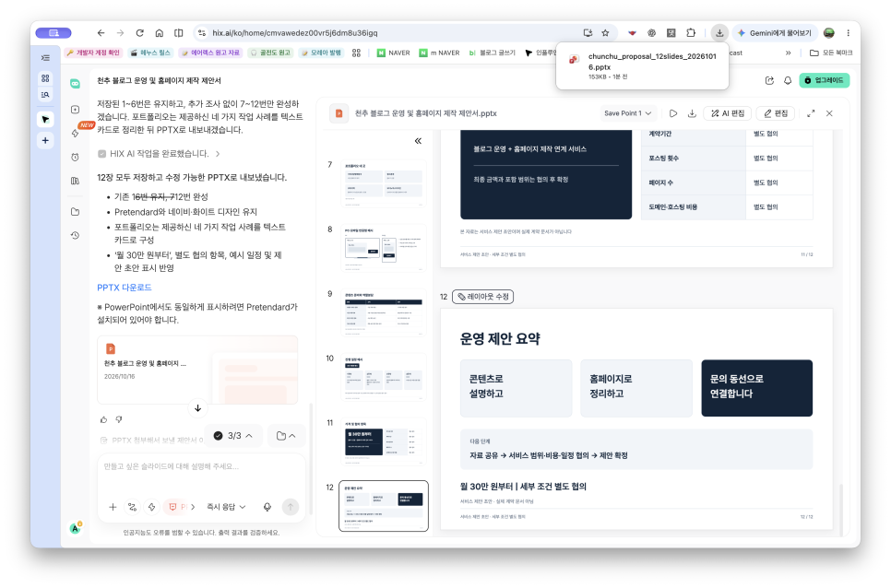This screenshot has width=891, height=588.
Task: Open the 즉시 응답 response mode dropdown
Action: [x=226, y=507]
